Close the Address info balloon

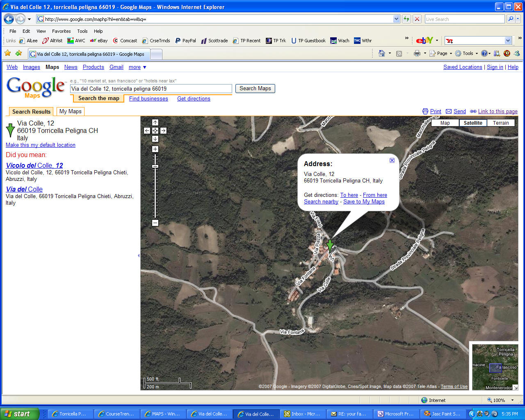pos(392,160)
